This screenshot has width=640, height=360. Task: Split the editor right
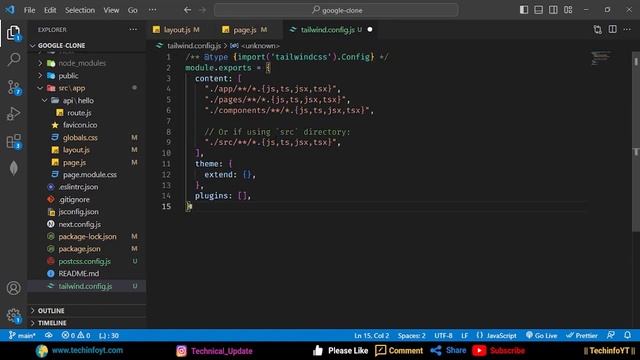click(x=613, y=29)
